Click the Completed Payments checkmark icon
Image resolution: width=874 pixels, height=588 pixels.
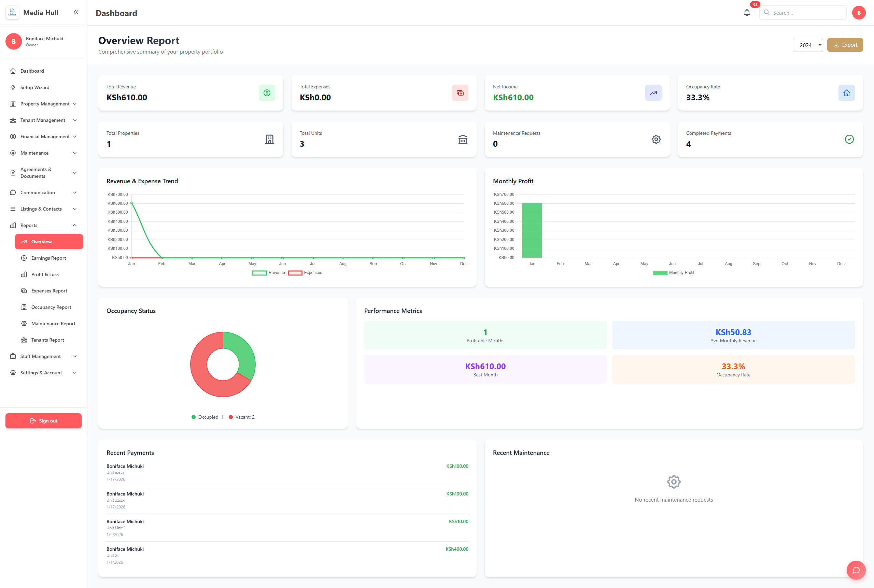point(849,139)
